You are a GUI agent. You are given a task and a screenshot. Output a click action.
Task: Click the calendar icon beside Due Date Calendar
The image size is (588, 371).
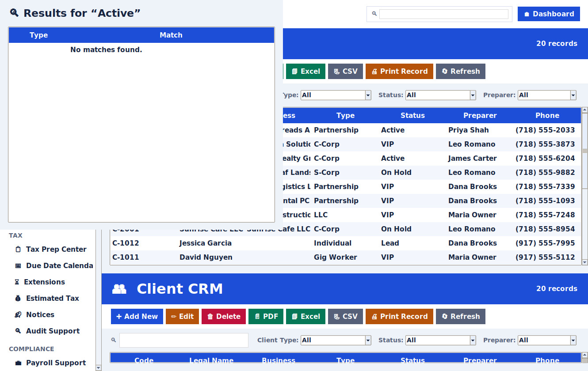(x=18, y=265)
